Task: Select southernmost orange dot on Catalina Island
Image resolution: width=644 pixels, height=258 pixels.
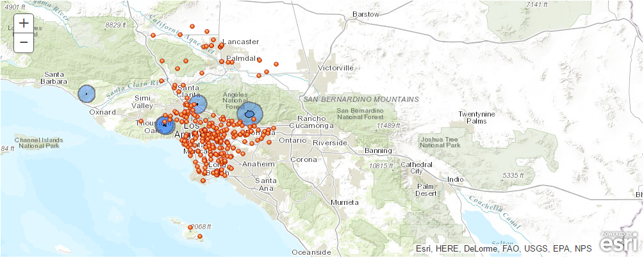Action: tap(200, 237)
